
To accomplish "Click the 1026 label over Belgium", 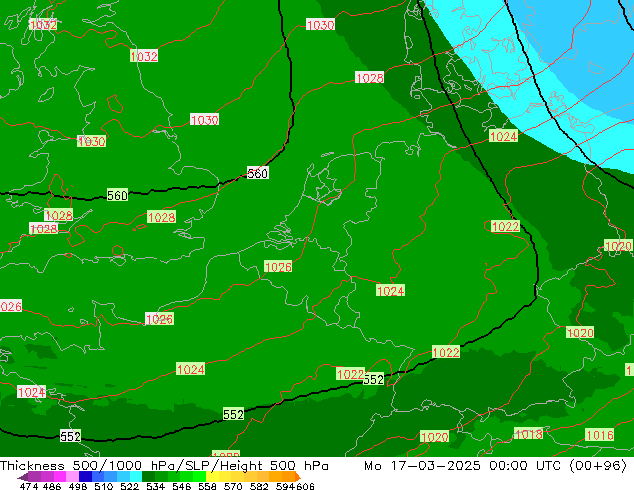I will tap(278, 267).
